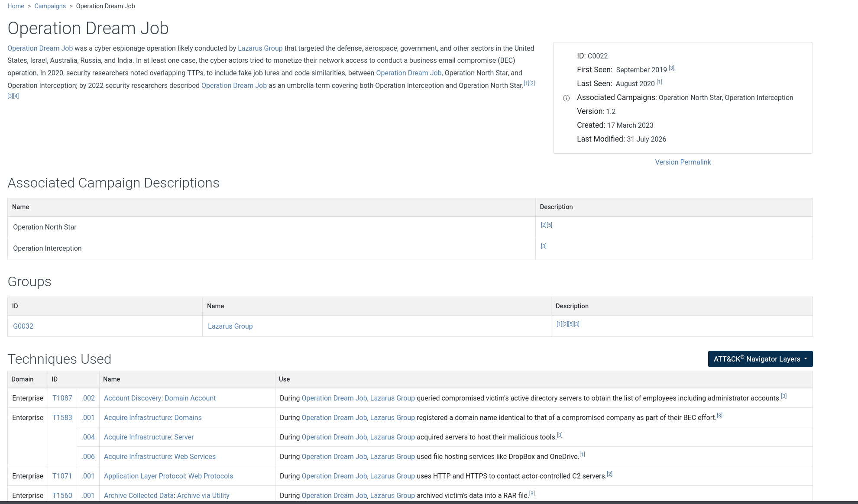The height and width of the screenshot is (504, 858).
Task: Select Operation North Star table cell
Action: click(272, 227)
